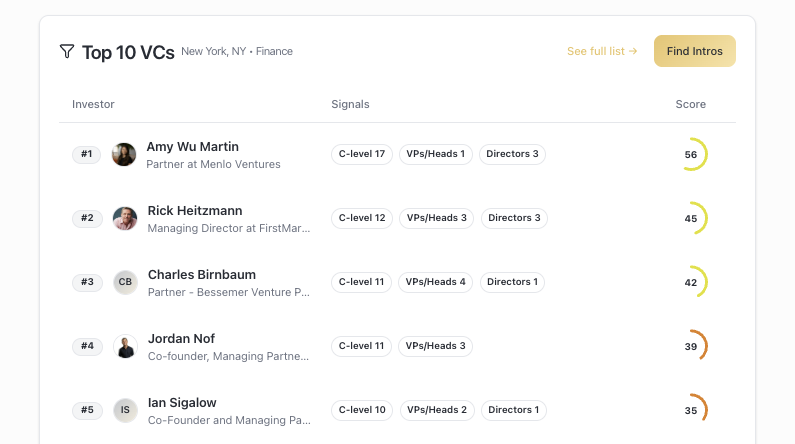Select the CB initials avatar
Screen dimensions: 795x444
[125, 282]
